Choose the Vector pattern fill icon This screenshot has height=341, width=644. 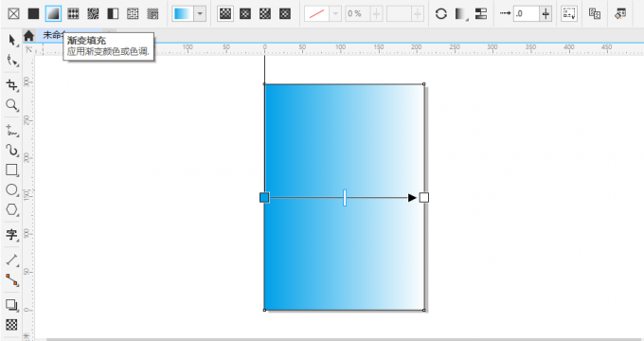click(73, 13)
